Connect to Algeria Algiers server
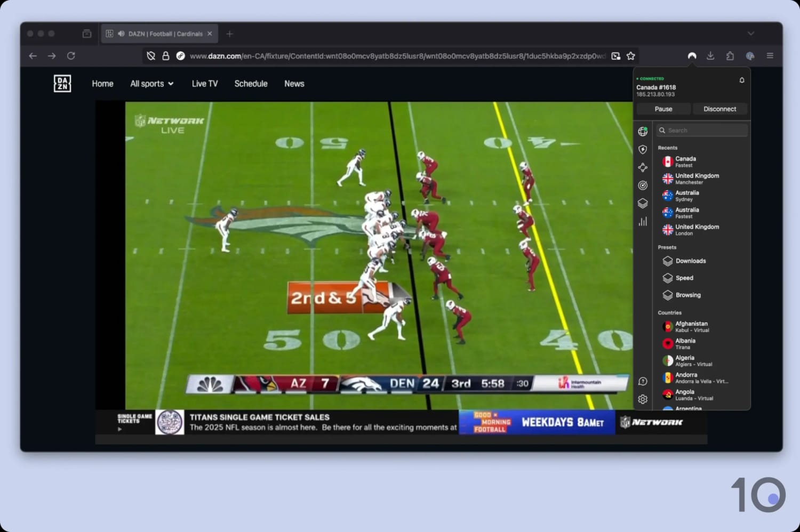The height and width of the screenshot is (532, 800). click(x=702, y=361)
